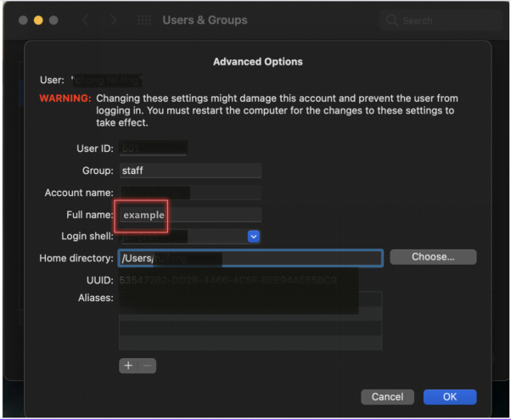The height and width of the screenshot is (420, 511).
Task: Edit the Full name field showing example
Action: click(x=189, y=215)
